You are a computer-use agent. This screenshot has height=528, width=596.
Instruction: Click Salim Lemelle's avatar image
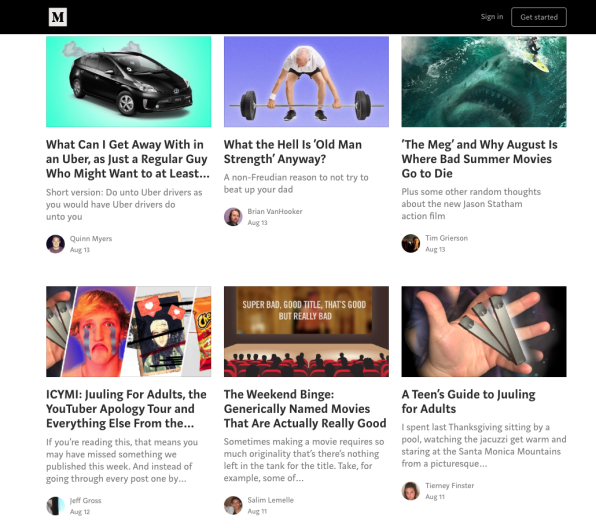[233, 505]
